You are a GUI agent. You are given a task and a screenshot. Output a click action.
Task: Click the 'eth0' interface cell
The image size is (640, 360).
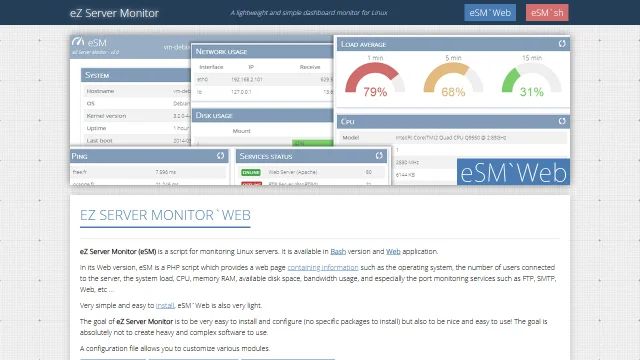[202, 80]
